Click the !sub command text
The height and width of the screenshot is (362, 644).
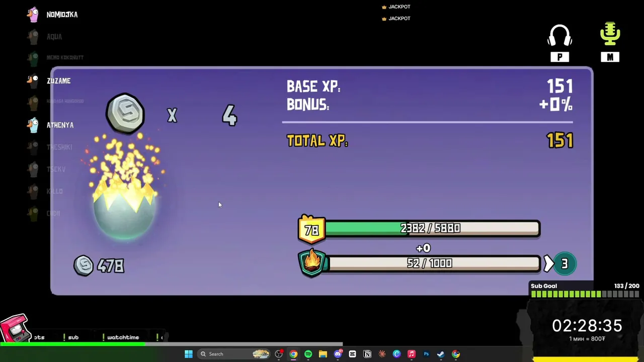[x=72, y=337]
